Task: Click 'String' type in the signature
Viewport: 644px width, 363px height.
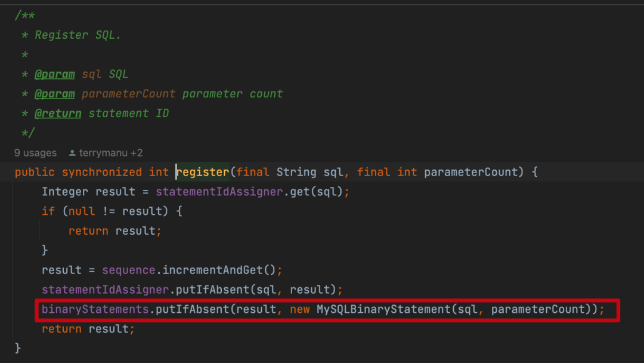Action: (296, 172)
